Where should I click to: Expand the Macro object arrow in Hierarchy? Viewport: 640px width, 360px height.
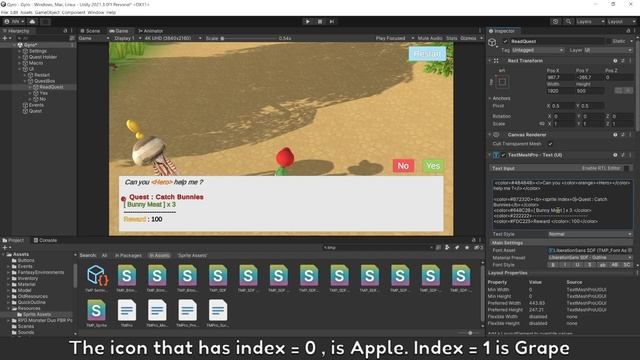coord(19,63)
